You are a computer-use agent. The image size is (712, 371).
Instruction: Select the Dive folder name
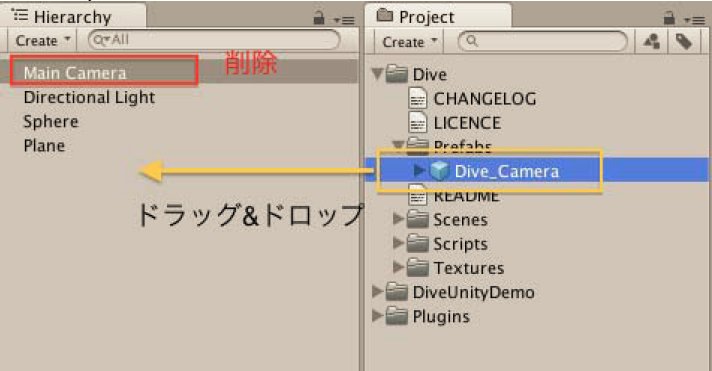point(430,74)
